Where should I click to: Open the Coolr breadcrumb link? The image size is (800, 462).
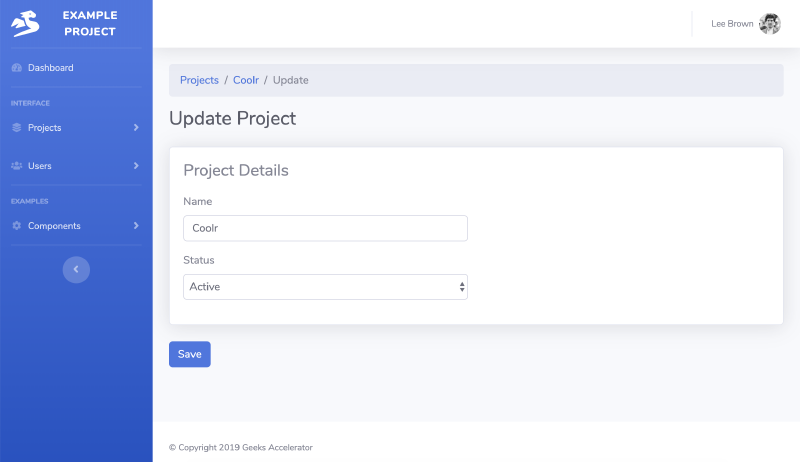point(246,80)
